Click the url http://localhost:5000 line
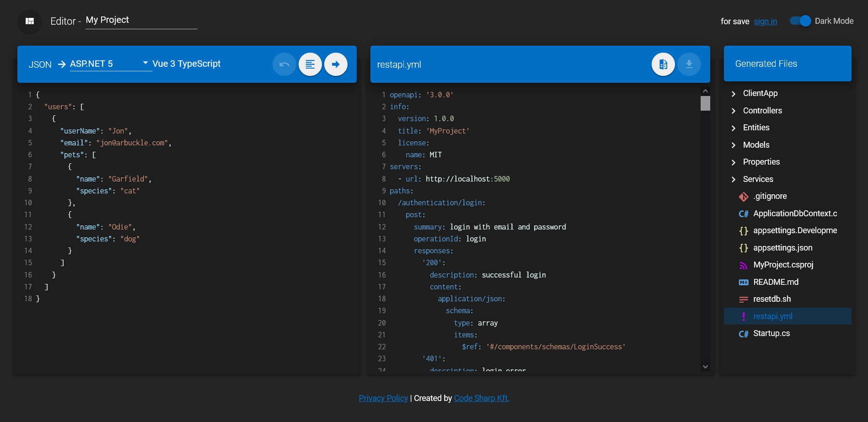 point(454,179)
